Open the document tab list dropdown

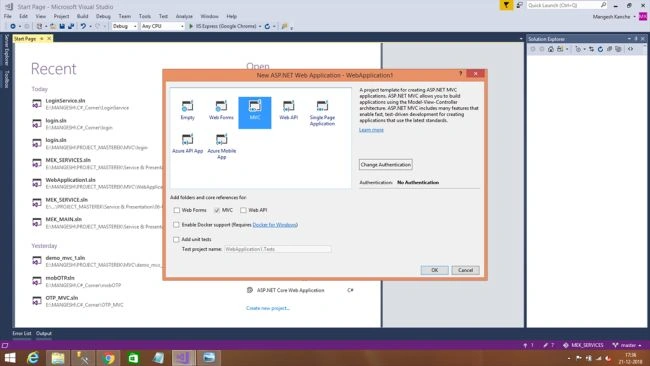[x=521, y=39]
